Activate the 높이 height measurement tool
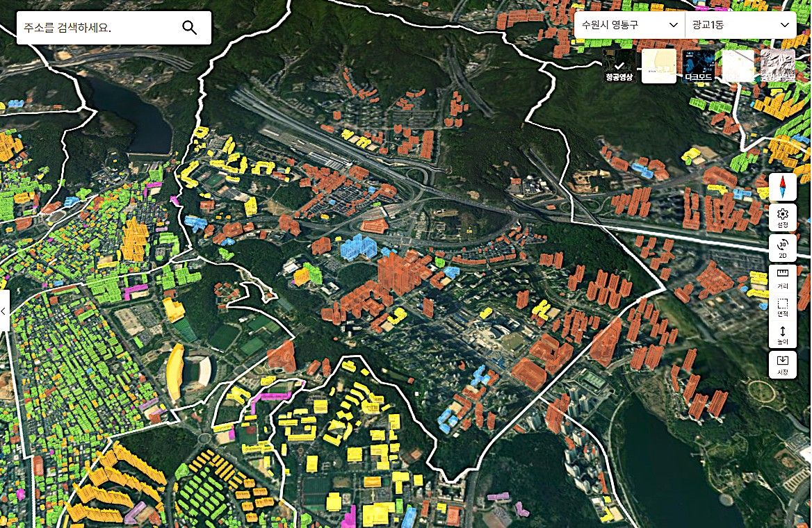Image resolution: width=812 pixels, height=528 pixels. (783, 336)
